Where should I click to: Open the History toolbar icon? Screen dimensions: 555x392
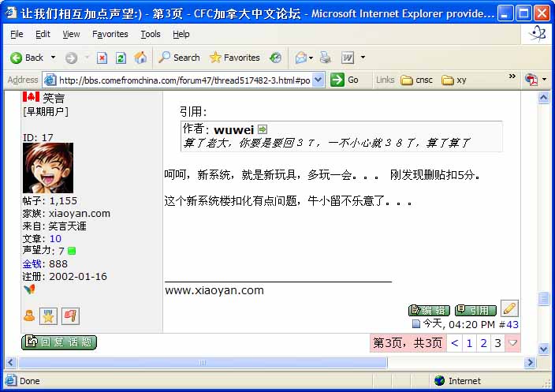click(x=275, y=58)
